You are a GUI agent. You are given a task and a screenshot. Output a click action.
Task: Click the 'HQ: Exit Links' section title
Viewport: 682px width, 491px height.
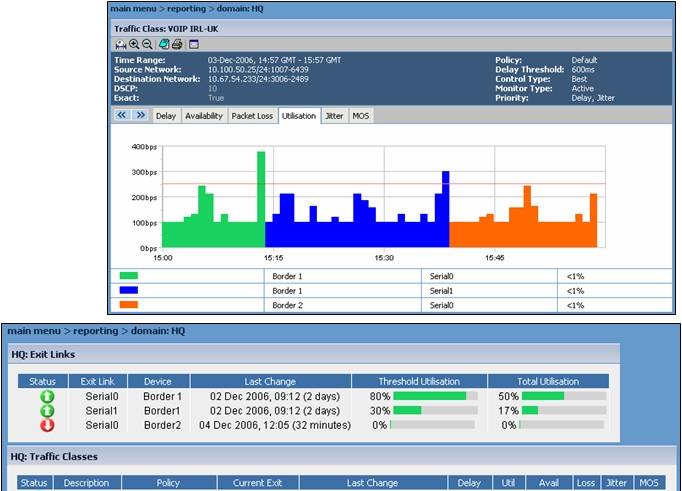43,354
